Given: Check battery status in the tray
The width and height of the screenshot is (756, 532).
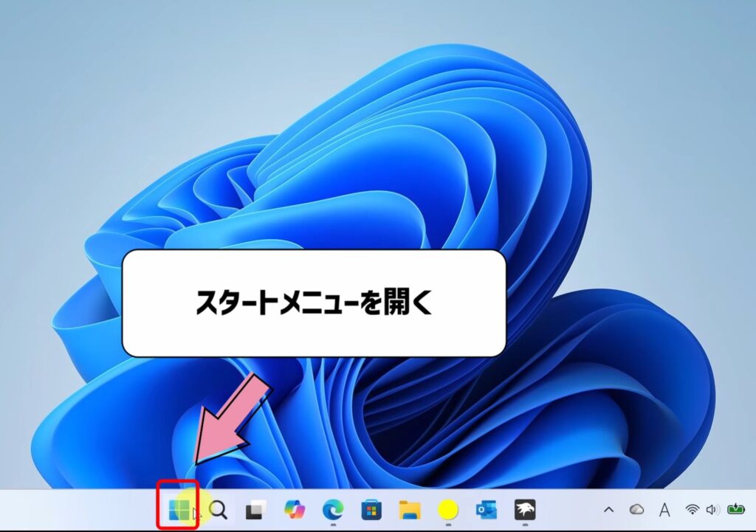Looking at the screenshot, I should pyautogui.click(x=735, y=510).
